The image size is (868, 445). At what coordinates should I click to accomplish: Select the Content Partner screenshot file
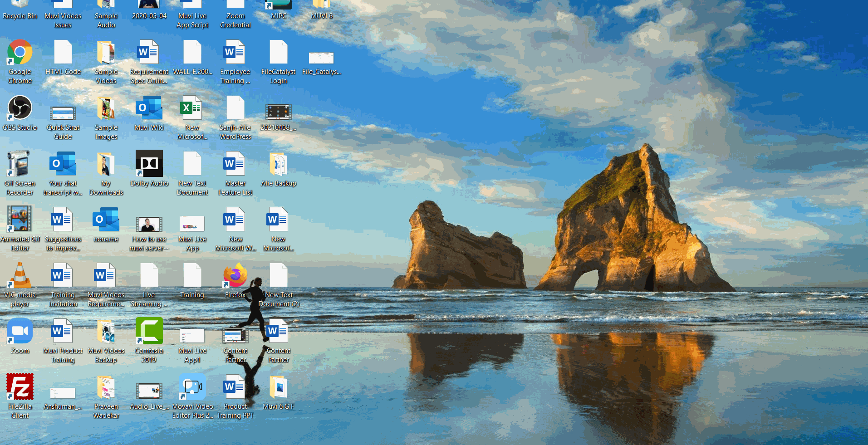pyautogui.click(x=235, y=345)
